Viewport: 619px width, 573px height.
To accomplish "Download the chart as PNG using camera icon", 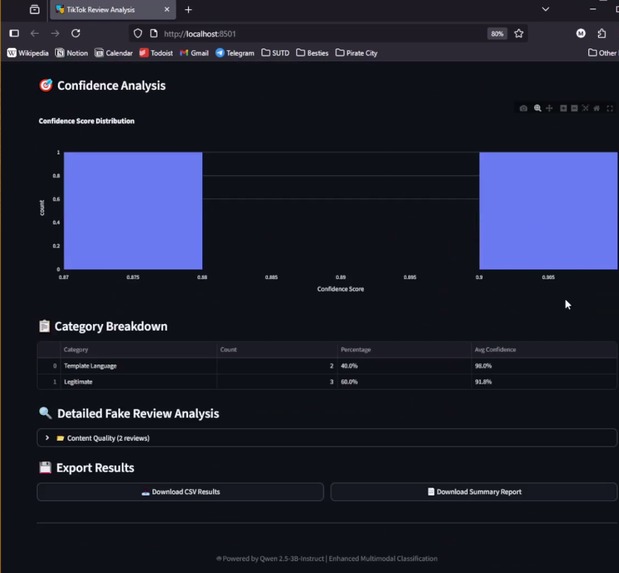I will point(523,108).
